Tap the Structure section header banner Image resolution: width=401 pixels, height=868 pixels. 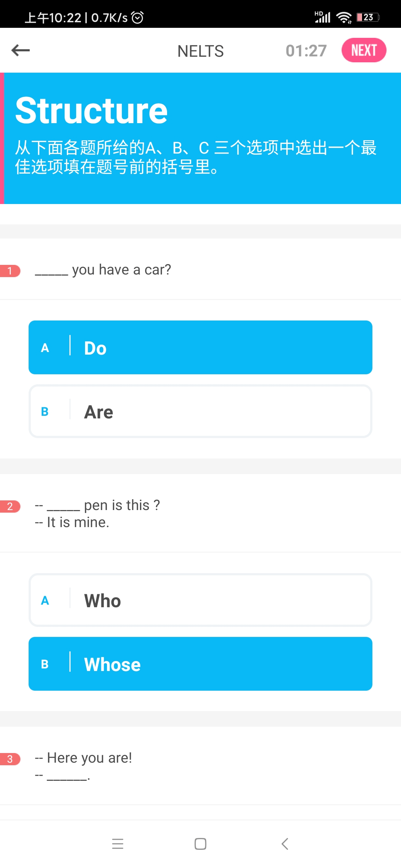[200, 138]
